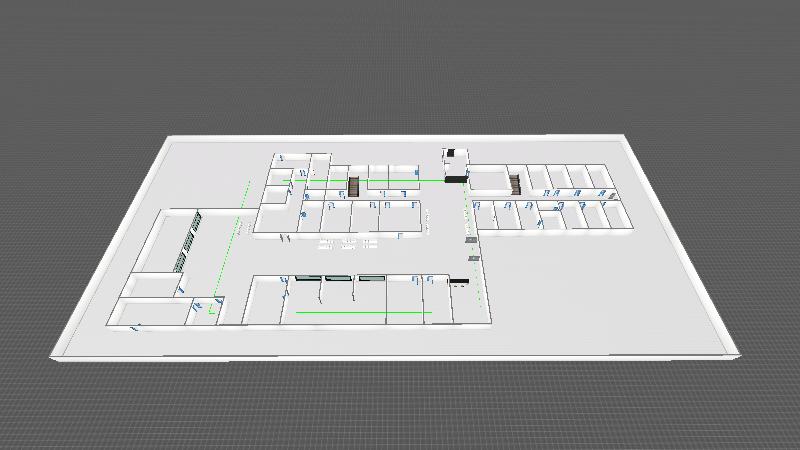Click the long green line in the bottom rooms

(363, 313)
